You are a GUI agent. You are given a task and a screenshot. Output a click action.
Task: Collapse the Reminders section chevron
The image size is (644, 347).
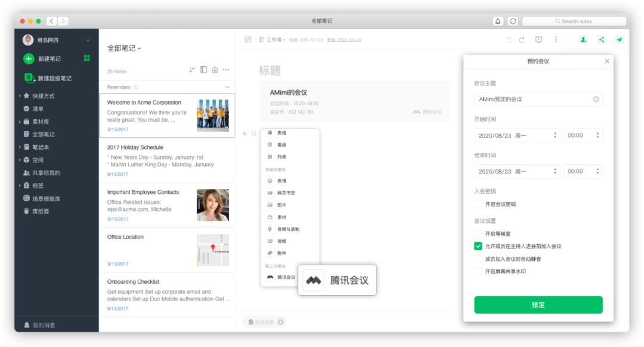point(228,87)
